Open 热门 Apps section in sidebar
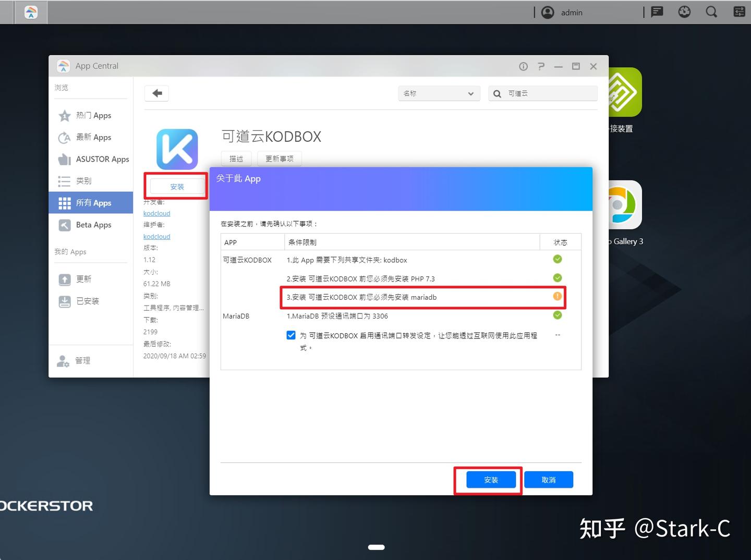The image size is (751, 560). pos(93,115)
